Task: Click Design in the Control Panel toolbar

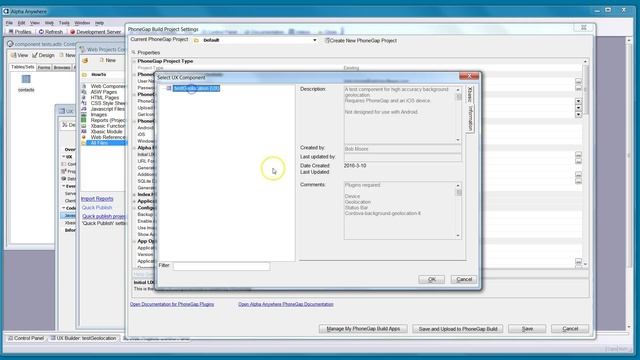Action: (43, 55)
